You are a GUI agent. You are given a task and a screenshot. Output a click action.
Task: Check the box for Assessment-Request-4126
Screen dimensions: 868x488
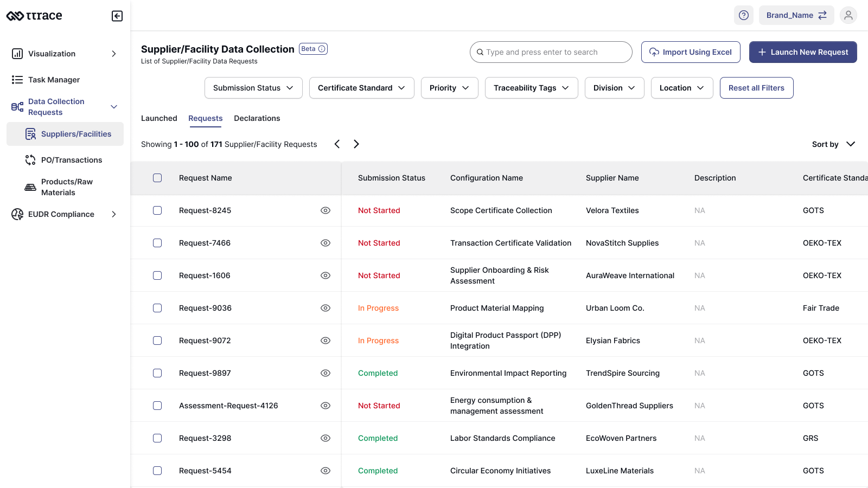(x=157, y=406)
